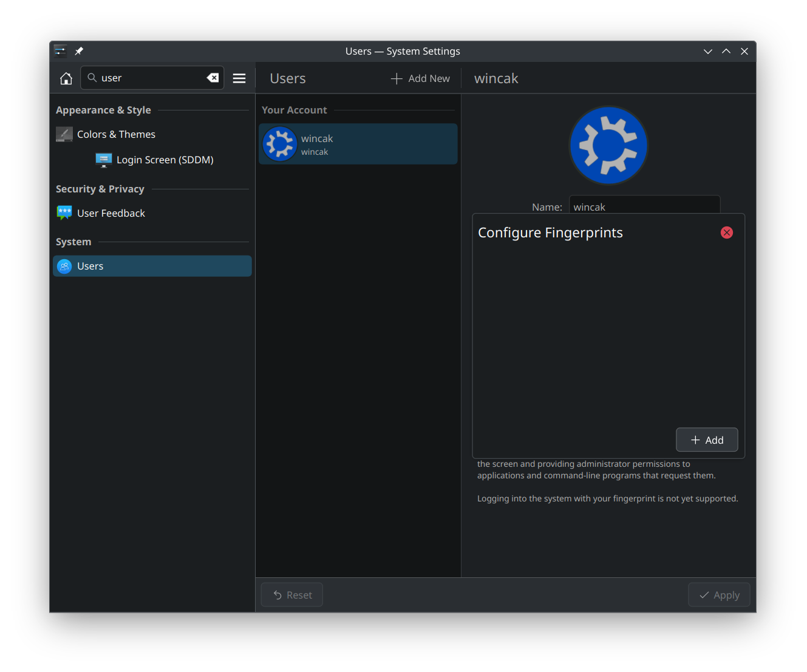
Task: Click the Reset button
Action: 292,595
